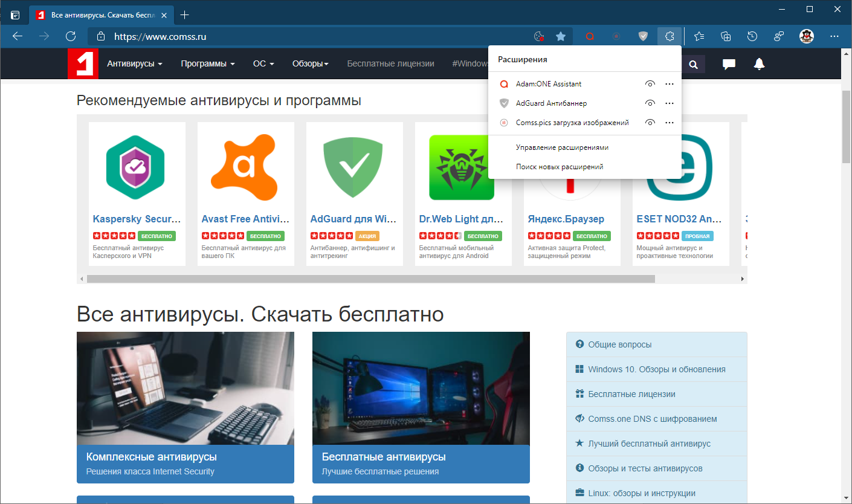Screen dimensions: 852x504
Task: Open more actions for Adam:ONE Assistant
Action: tap(669, 84)
